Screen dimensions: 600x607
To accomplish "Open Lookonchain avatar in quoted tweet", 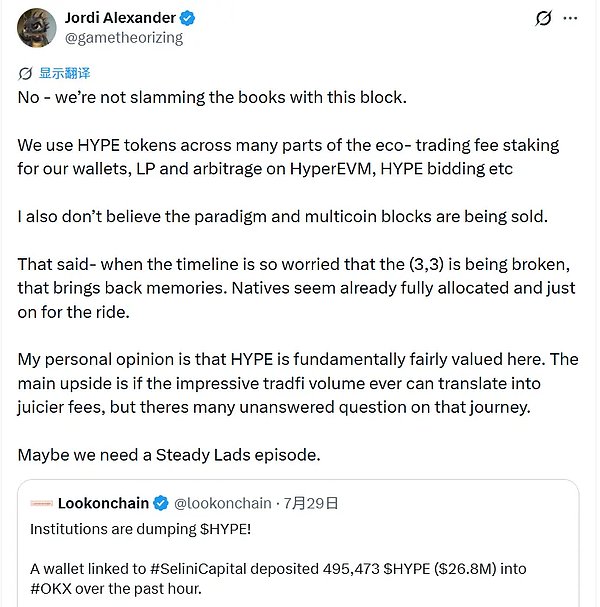I will [x=41, y=503].
